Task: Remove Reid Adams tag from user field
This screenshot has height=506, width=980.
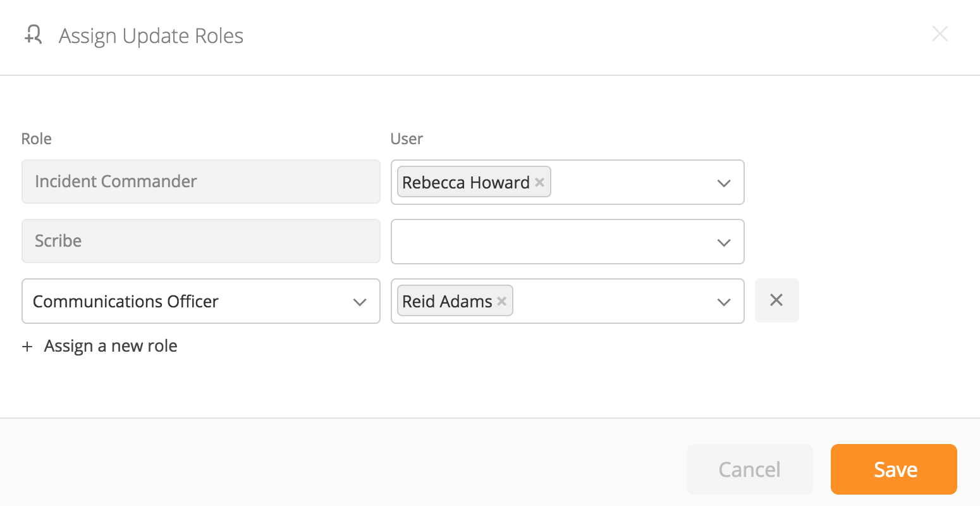Action: pyautogui.click(x=501, y=301)
